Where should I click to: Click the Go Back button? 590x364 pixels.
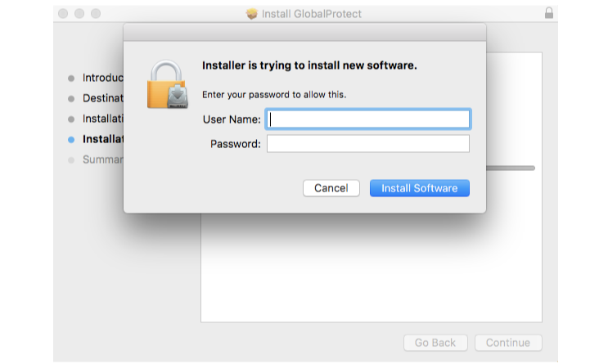coord(435,343)
